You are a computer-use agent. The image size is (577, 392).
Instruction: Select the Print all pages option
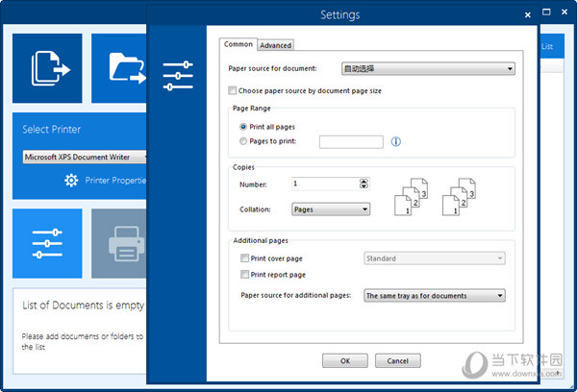pos(243,127)
